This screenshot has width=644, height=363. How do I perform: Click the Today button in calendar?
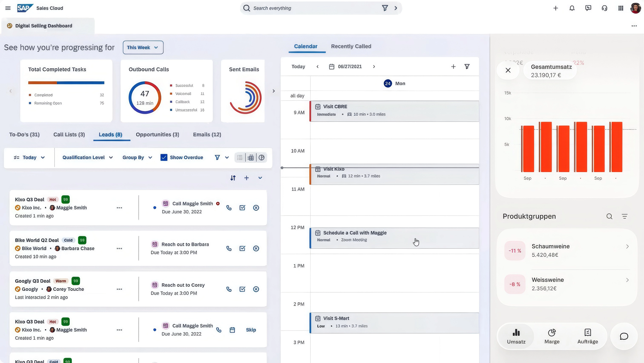298,66
